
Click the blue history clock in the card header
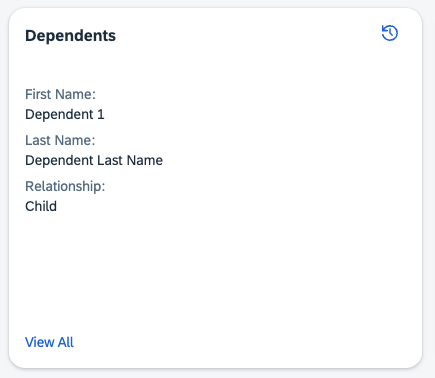pyautogui.click(x=390, y=33)
